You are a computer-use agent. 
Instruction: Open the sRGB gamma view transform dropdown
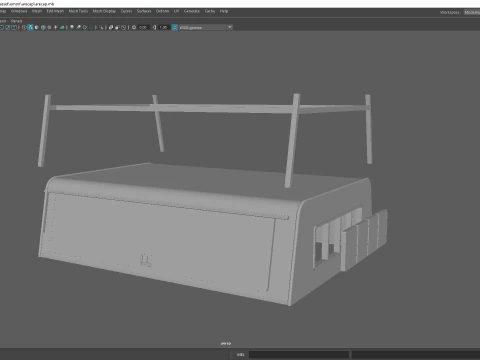(206, 27)
